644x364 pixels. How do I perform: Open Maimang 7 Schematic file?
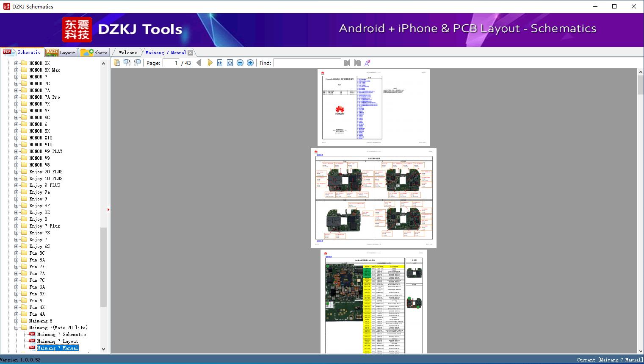pyautogui.click(x=61, y=334)
